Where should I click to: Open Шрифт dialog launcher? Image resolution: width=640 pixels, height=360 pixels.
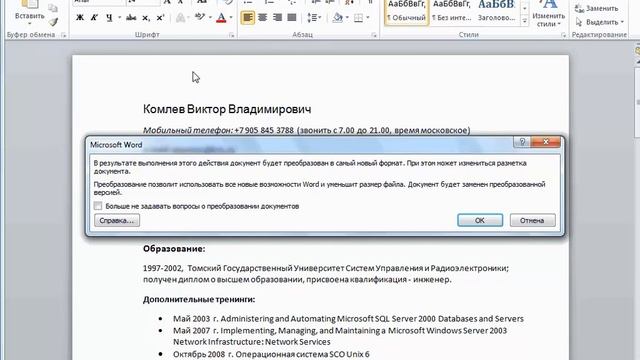tap(231, 36)
